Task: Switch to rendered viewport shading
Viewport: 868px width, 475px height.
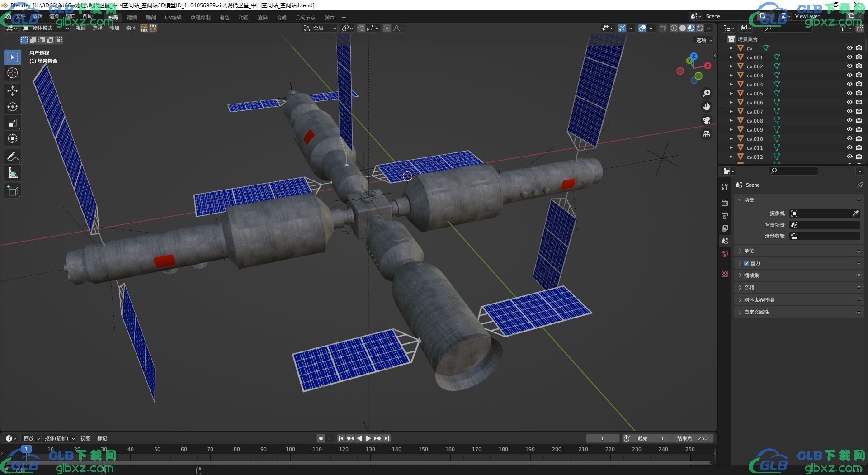Action: [700, 28]
